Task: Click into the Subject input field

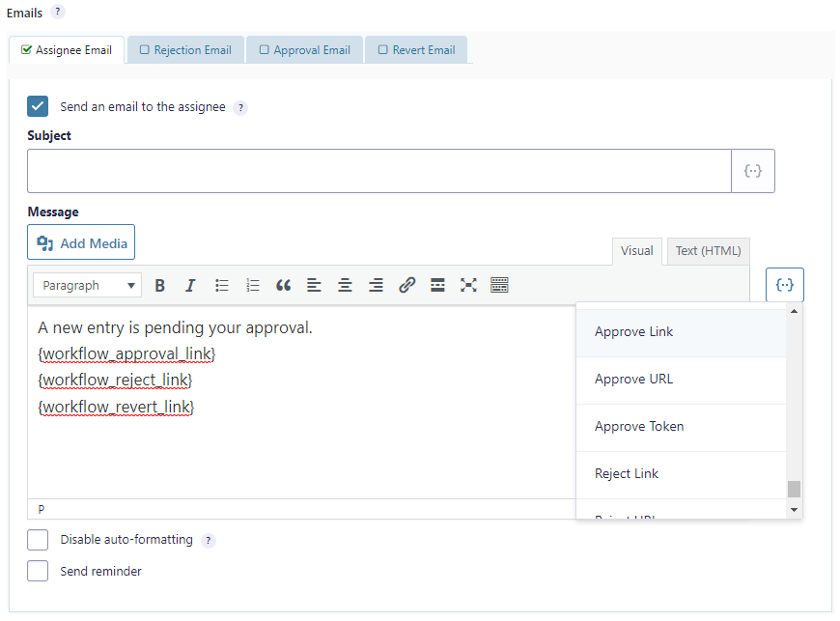Action: pyautogui.click(x=378, y=171)
